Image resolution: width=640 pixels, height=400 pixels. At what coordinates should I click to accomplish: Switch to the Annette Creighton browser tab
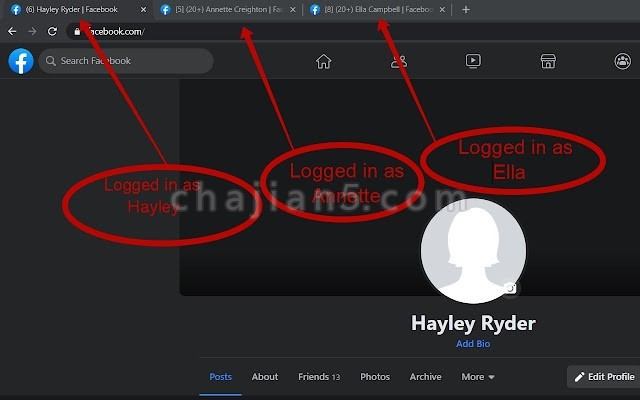(227, 9)
